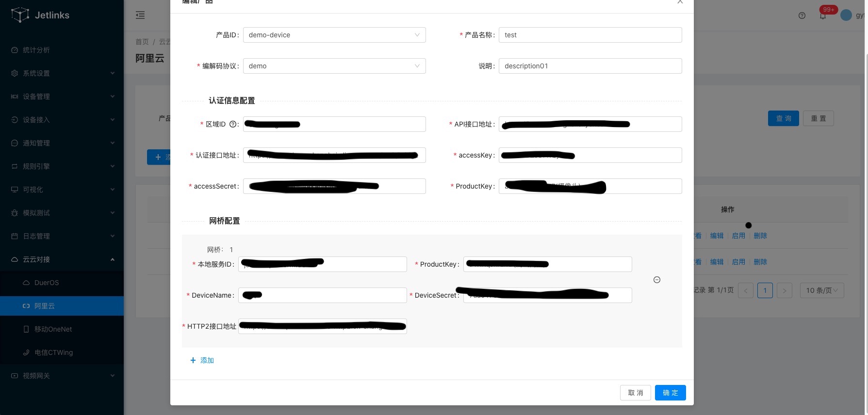Select 移动OneNet in the sidebar
The width and height of the screenshot is (868, 415).
click(x=53, y=329)
